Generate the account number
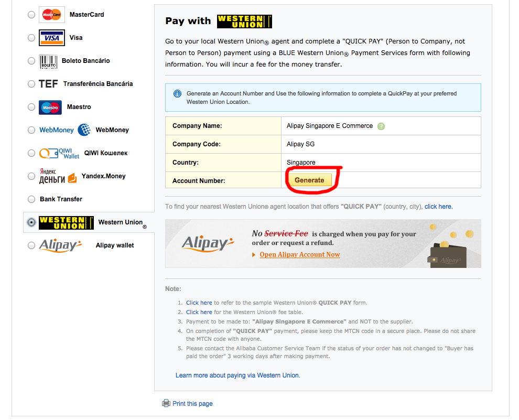The image size is (519, 420). 310,180
